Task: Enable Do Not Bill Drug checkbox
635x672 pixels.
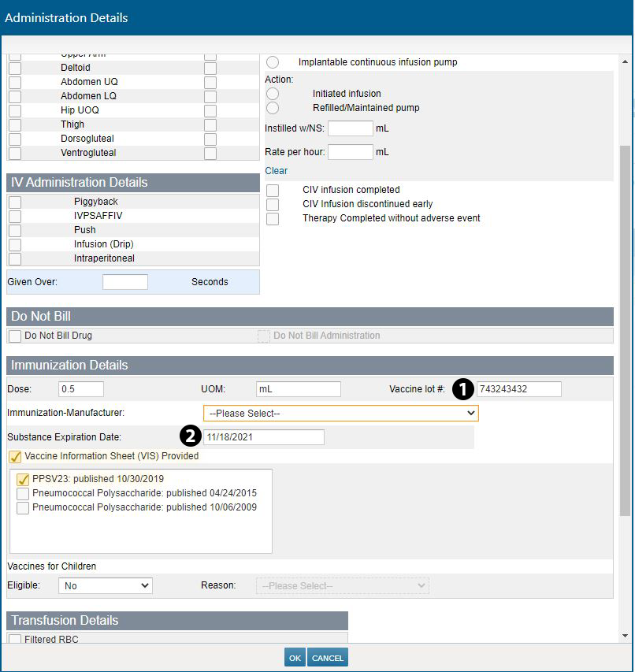Action: point(15,336)
